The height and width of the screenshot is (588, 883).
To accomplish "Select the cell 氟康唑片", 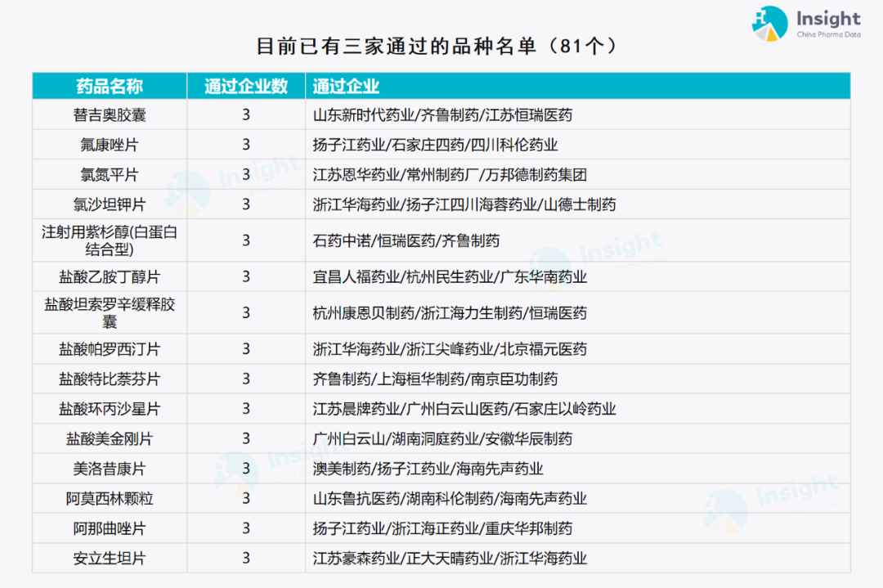I will tap(110, 145).
